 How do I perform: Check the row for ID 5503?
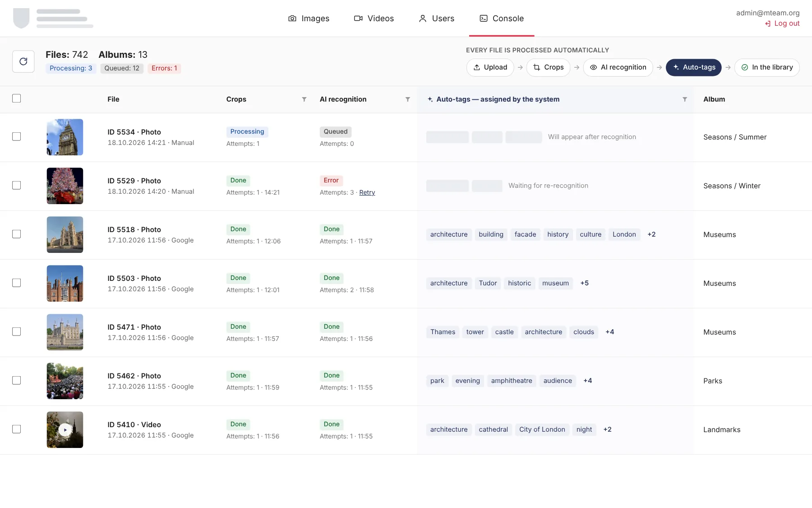17,283
